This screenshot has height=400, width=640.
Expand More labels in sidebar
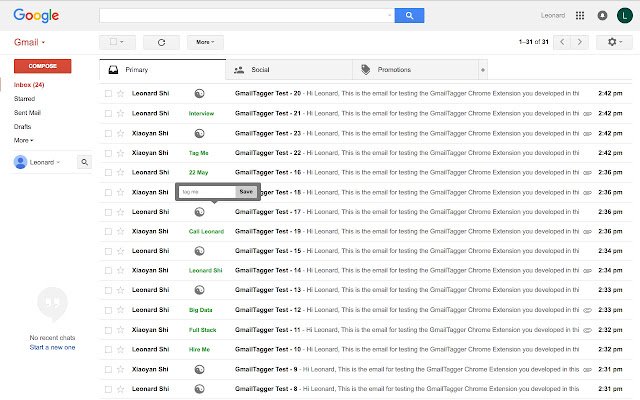23,140
